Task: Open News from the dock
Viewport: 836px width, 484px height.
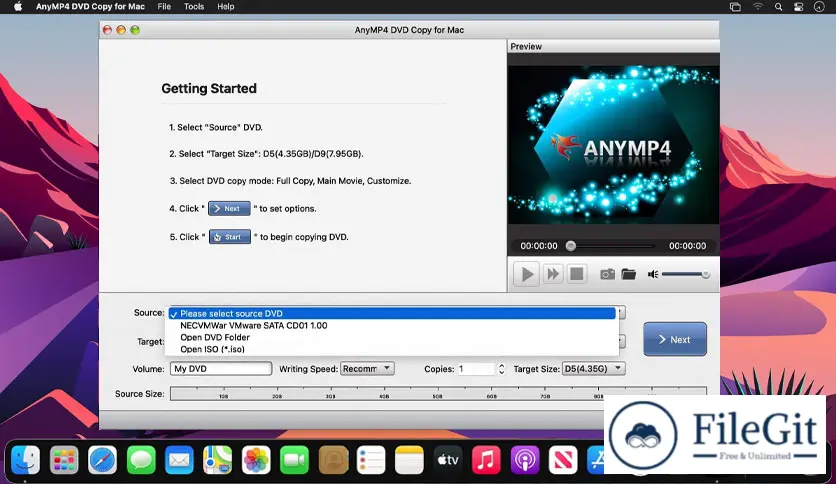Action: (563, 460)
